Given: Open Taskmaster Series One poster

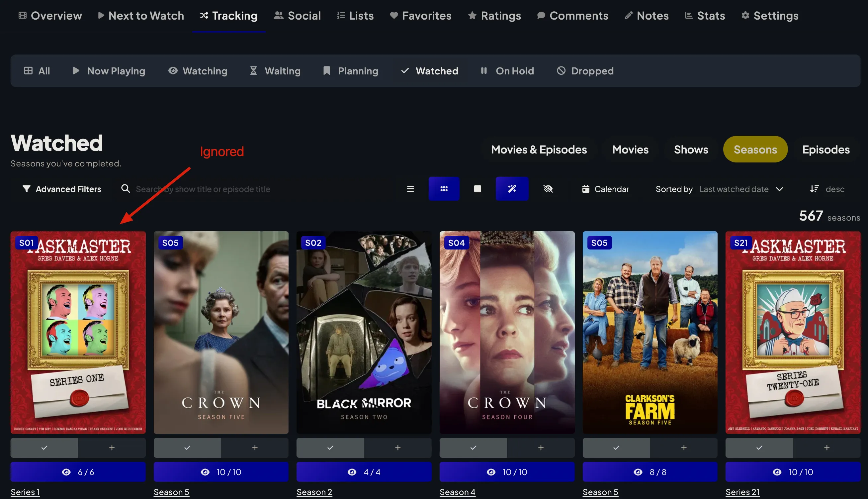Looking at the screenshot, I should [x=78, y=333].
